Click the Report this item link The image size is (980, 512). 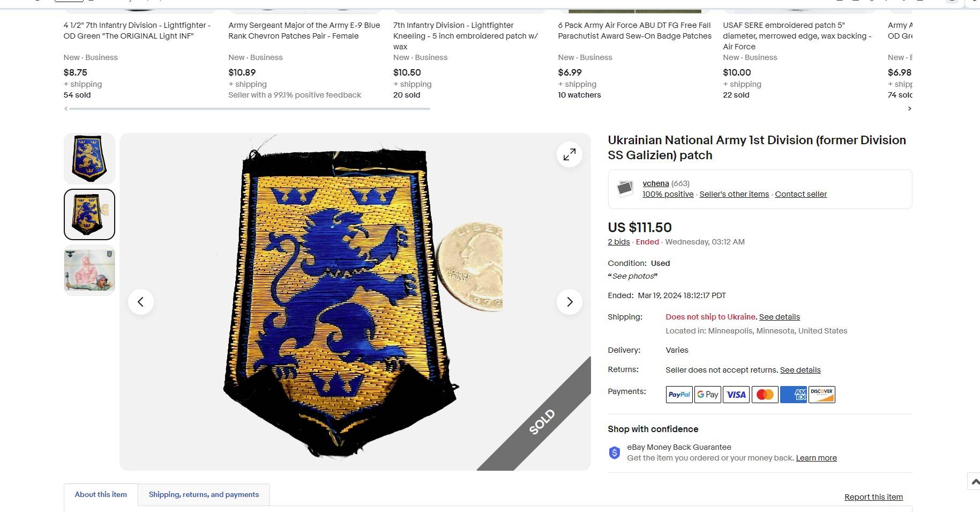873,497
